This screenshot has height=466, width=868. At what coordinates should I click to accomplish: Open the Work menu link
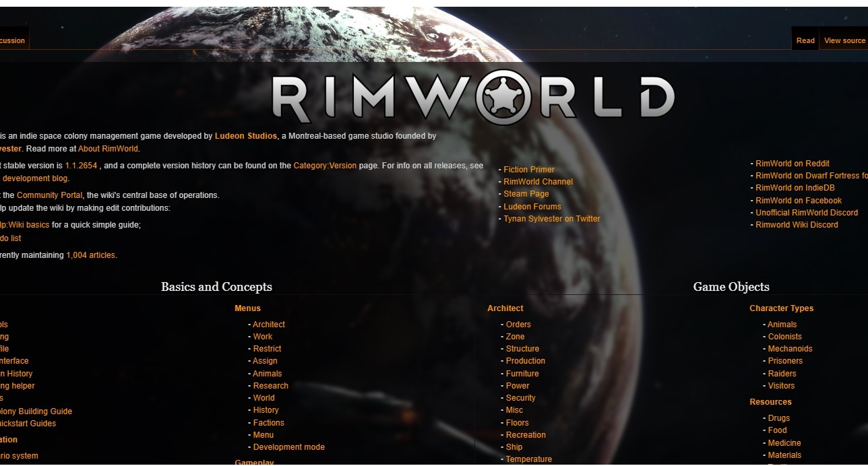pyautogui.click(x=263, y=337)
